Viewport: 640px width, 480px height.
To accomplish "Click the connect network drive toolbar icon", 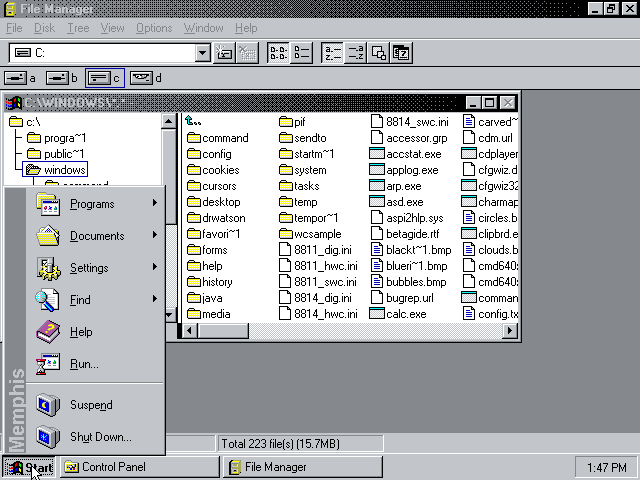I will click(225, 53).
